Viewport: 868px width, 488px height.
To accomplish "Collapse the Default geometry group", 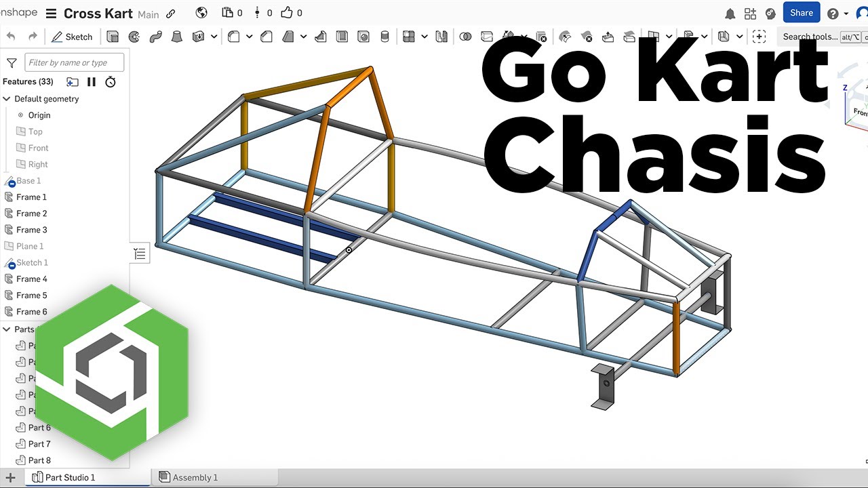I will click(x=7, y=99).
